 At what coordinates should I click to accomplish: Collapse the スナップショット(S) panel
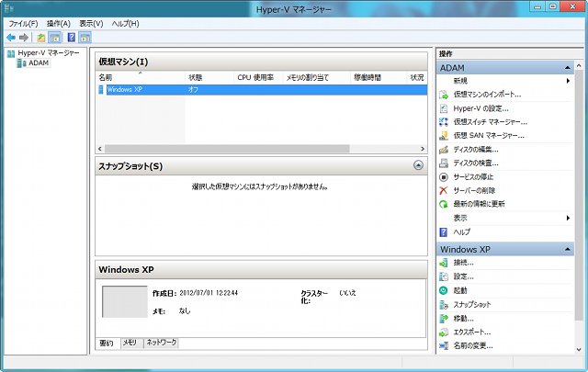pos(419,165)
